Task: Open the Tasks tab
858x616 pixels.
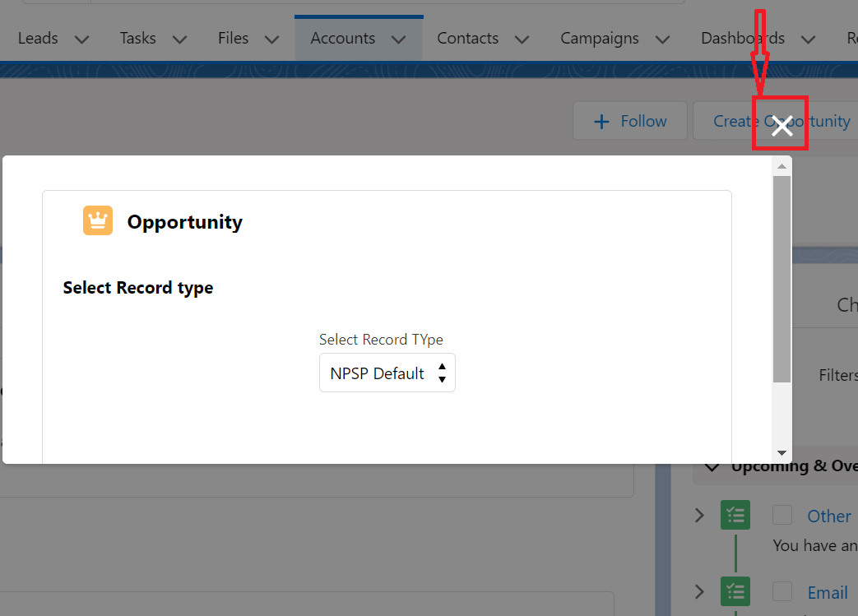Action: pyautogui.click(x=138, y=39)
